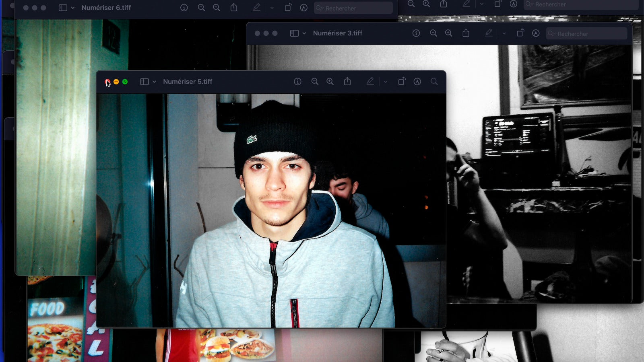Toggle sidebar in Numériser 5.tiff window
Viewport: 644px width, 362px height.
pos(144,82)
